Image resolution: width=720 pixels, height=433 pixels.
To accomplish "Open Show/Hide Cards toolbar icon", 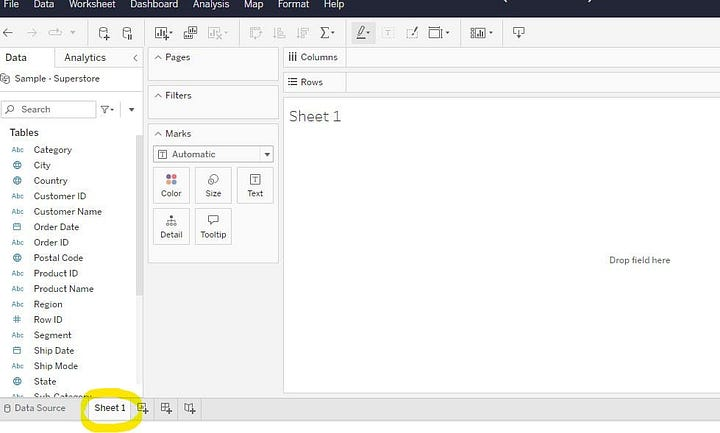I will [x=481, y=33].
